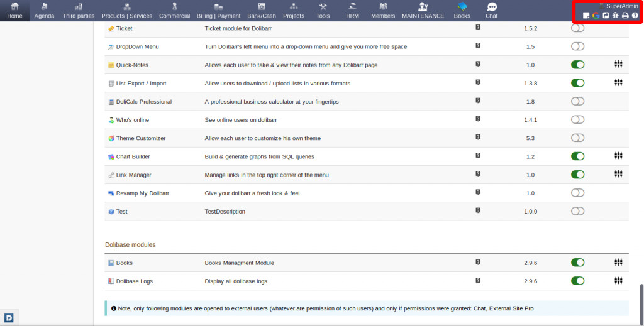This screenshot has width=644, height=326.
Task: Open the Bank/Cash menu
Action: pyautogui.click(x=262, y=11)
